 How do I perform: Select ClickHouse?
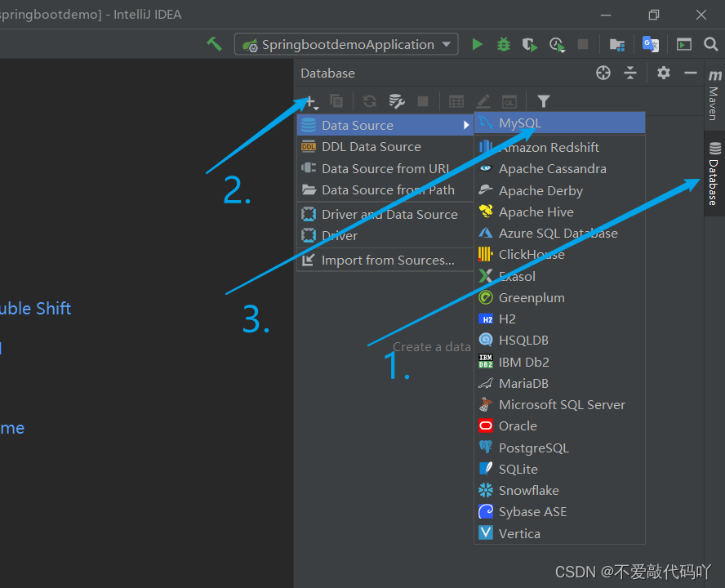[x=559, y=255]
